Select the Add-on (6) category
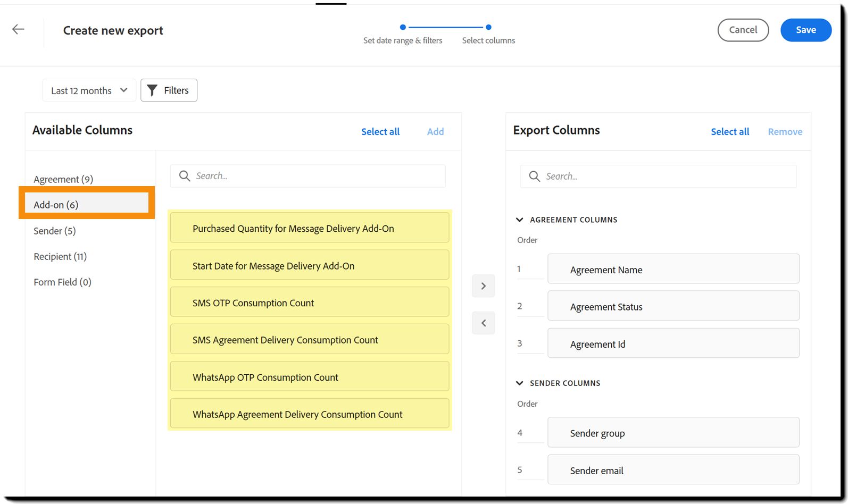Image resolution: width=848 pixels, height=504 pixels. 87,205
